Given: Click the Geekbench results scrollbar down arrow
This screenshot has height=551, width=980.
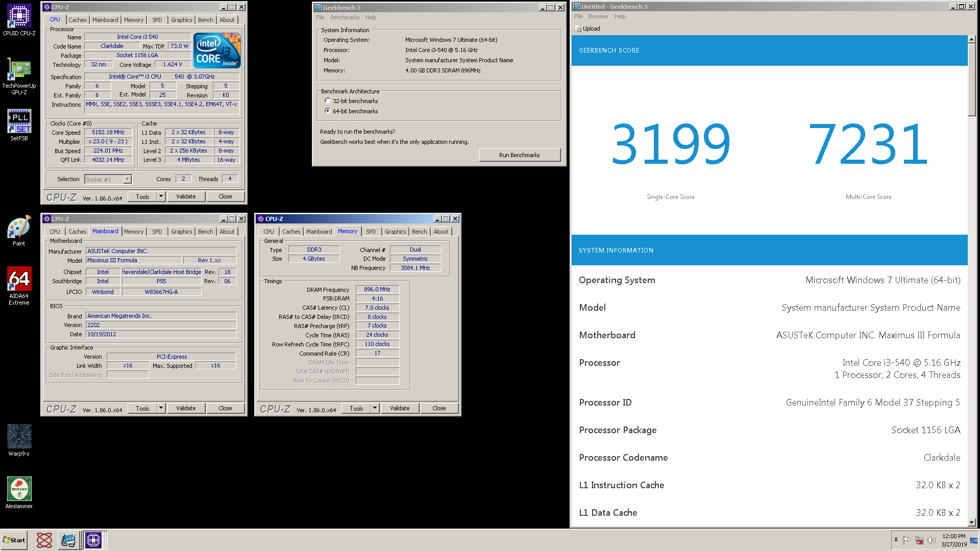Looking at the screenshot, I should click(971, 522).
